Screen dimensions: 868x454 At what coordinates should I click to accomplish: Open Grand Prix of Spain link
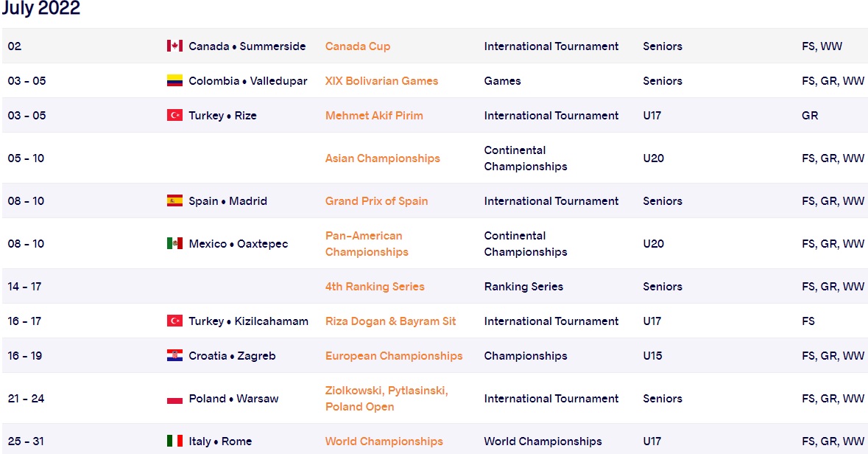pyautogui.click(x=376, y=201)
